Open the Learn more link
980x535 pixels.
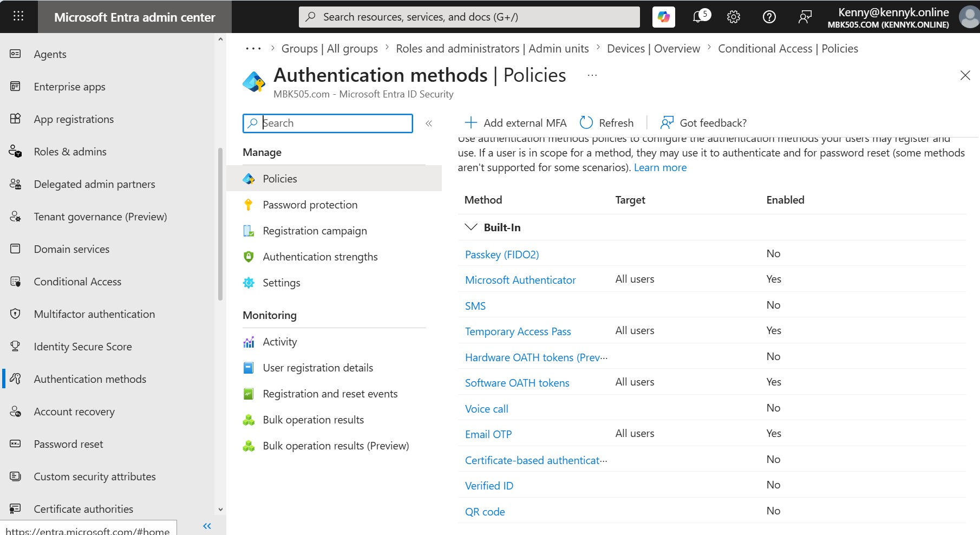660,167
